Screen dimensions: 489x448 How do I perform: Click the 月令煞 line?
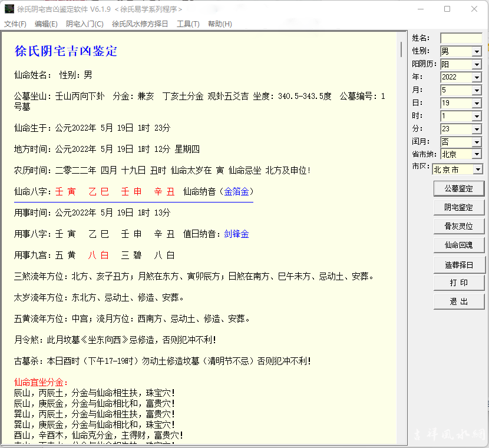[x=115, y=340]
